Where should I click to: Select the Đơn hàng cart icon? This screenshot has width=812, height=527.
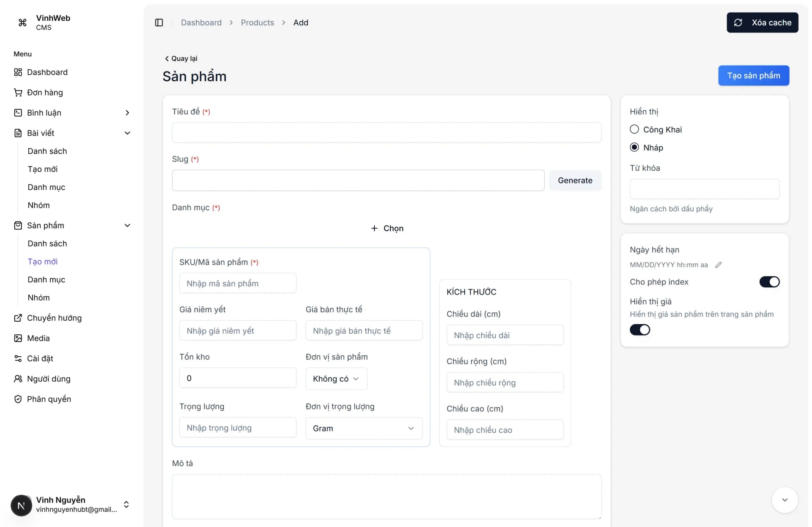pos(18,92)
